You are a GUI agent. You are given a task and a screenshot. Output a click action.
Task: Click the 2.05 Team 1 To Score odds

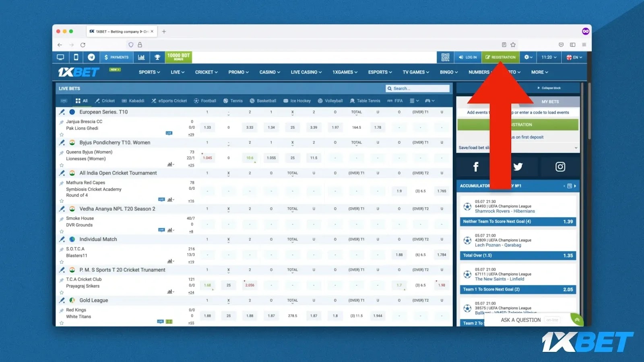518,290
